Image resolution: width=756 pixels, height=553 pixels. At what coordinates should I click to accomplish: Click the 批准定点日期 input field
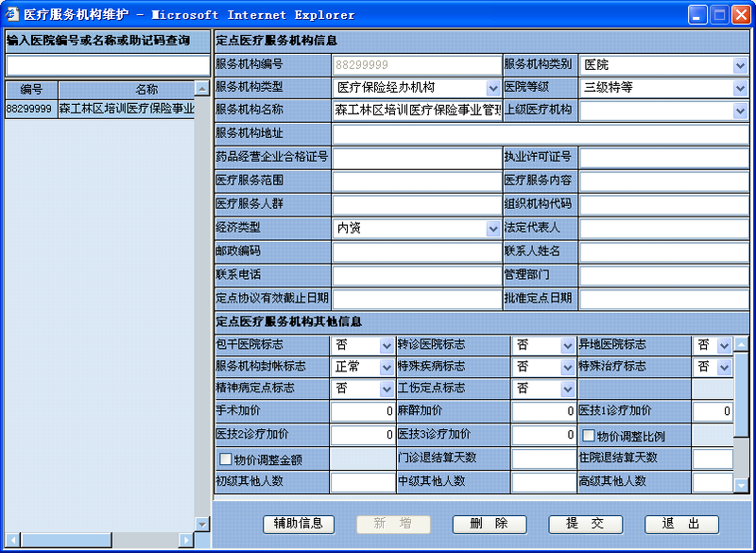tap(664, 300)
